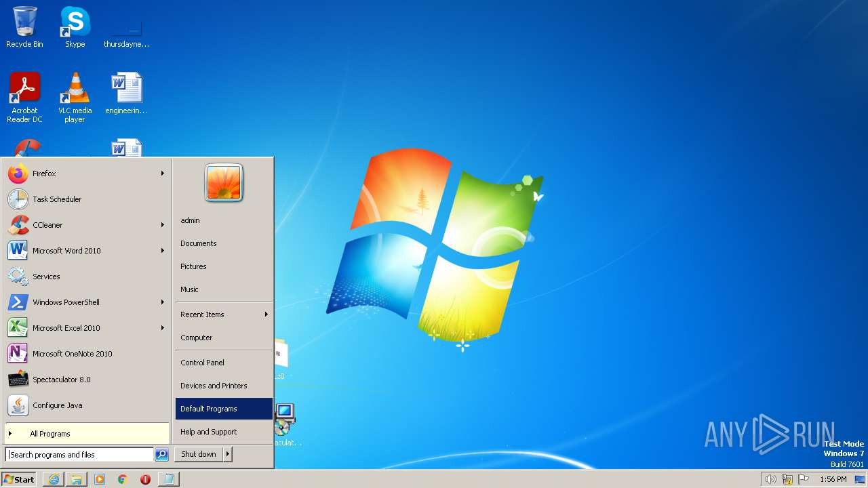Expand the CCleaner jump list arrow
Screen dimensions: 868x488
click(163, 225)
